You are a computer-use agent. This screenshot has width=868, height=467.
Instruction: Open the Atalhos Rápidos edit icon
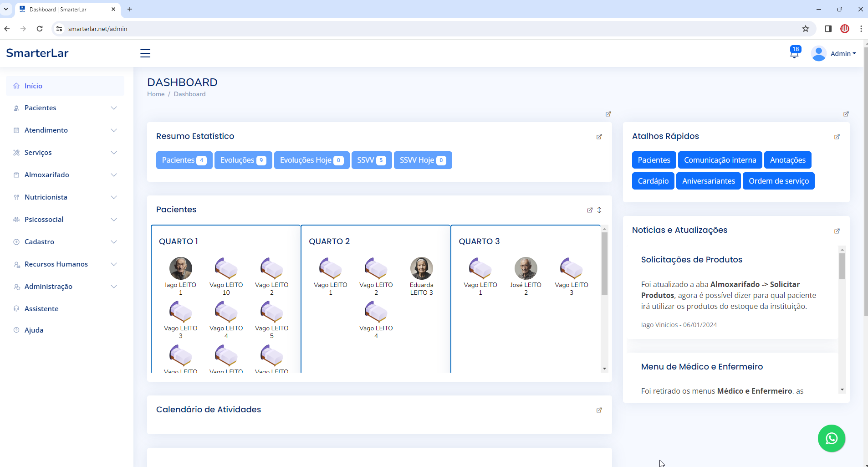coord(837,137)
